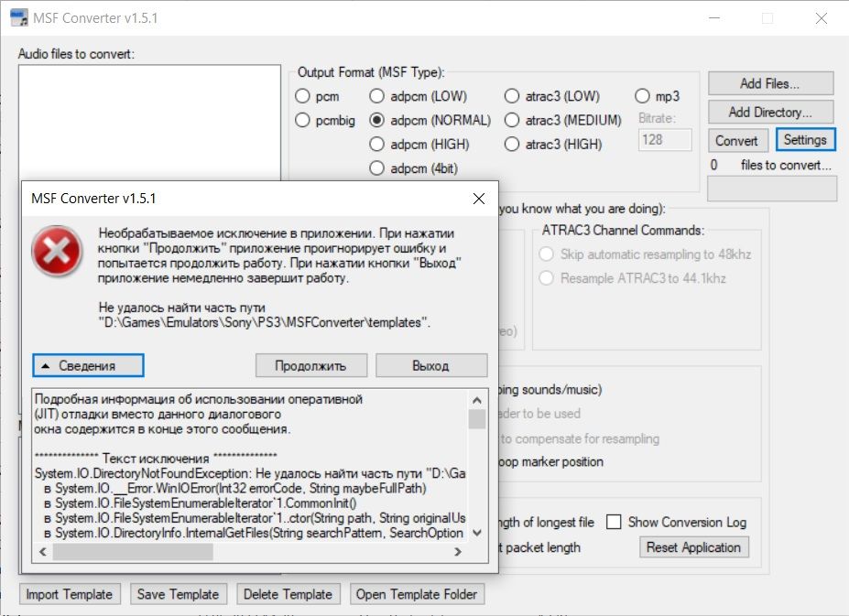Click horizontal scroll right arrow in details

click(458, 552)
